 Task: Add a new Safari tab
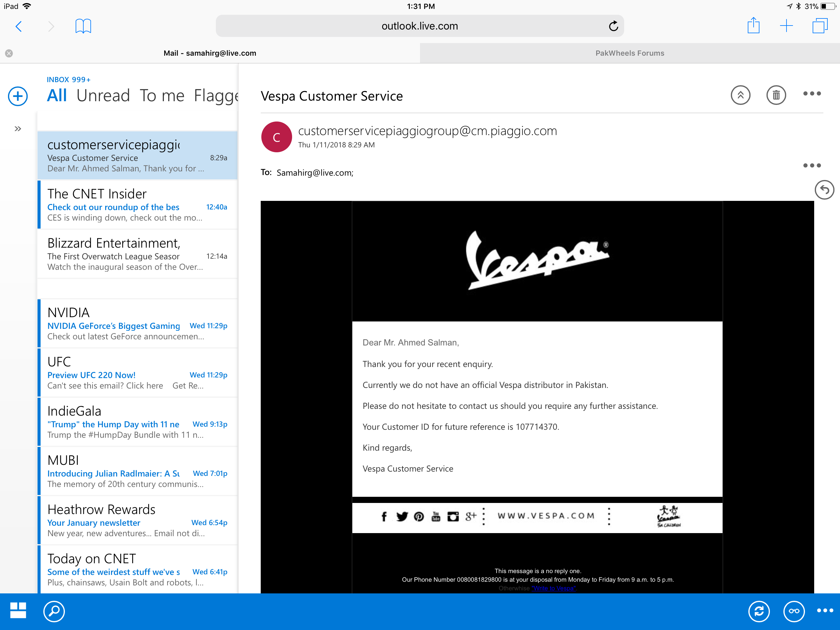point(786,26)
